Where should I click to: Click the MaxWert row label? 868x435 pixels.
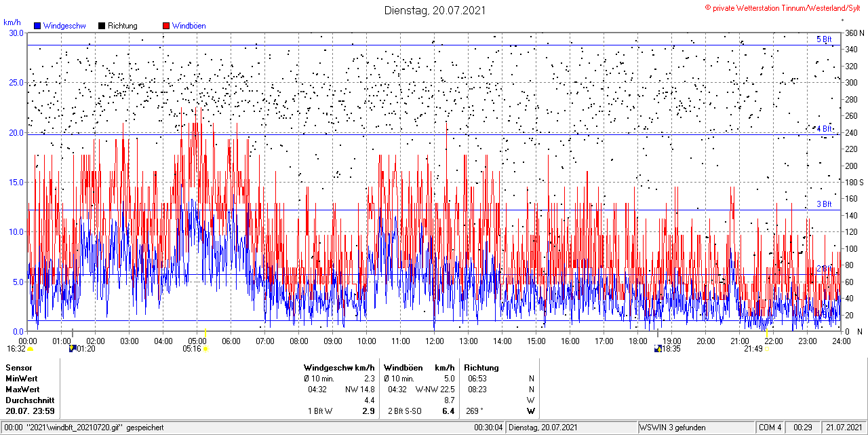(x=22, y=389)
